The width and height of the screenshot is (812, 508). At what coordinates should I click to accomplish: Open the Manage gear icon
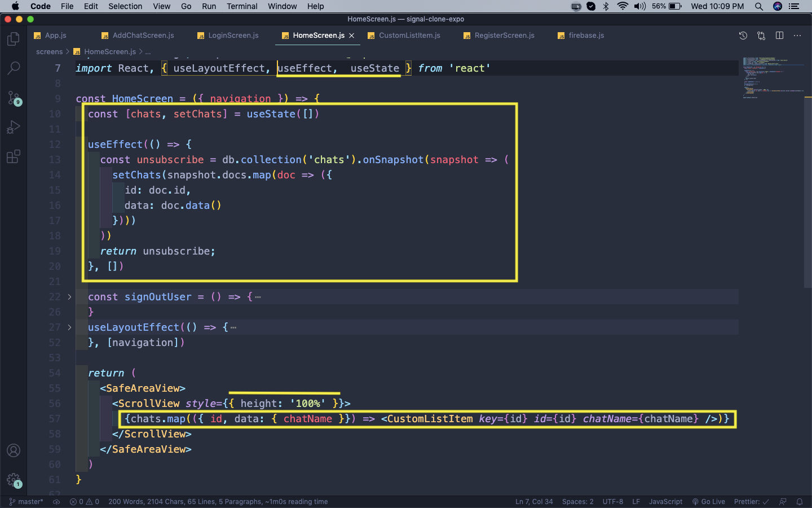(x=14, y=480)
